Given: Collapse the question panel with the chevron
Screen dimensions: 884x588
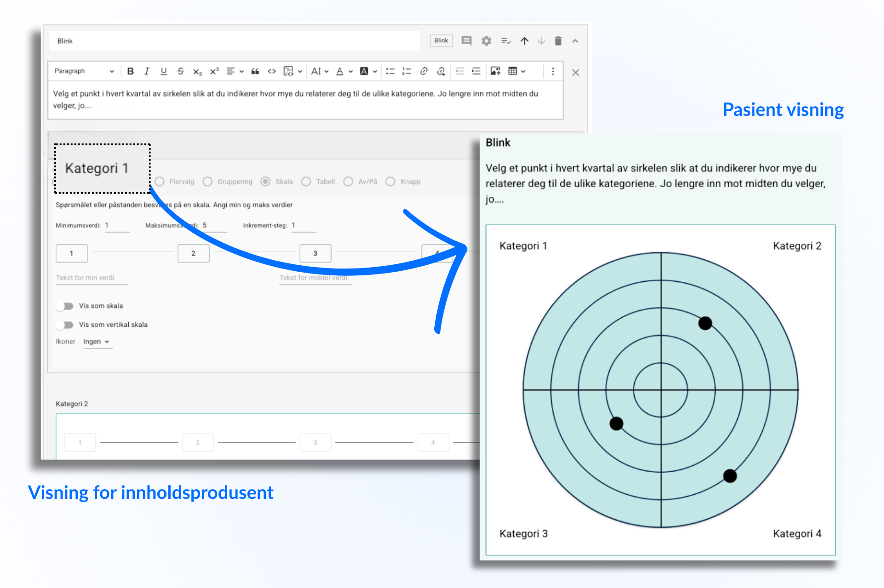Looking at the screenshot, I should pyautogui.click(x=575, y=41).
